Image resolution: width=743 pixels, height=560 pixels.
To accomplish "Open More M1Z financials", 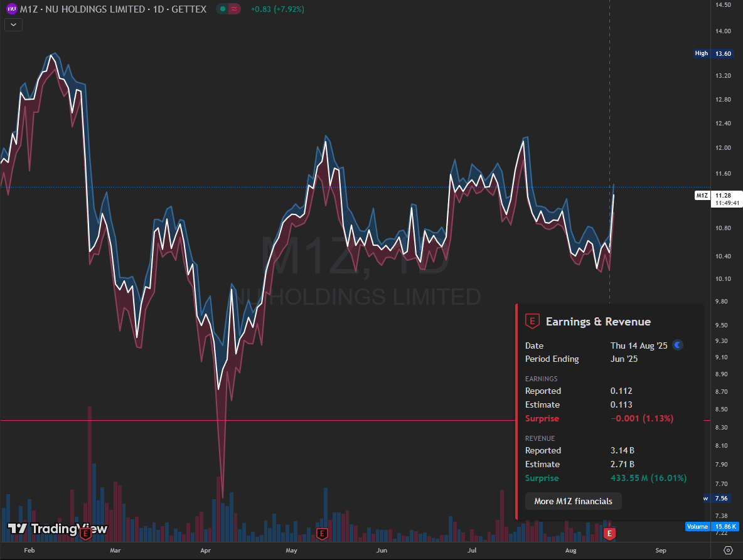I will point(573,501).
